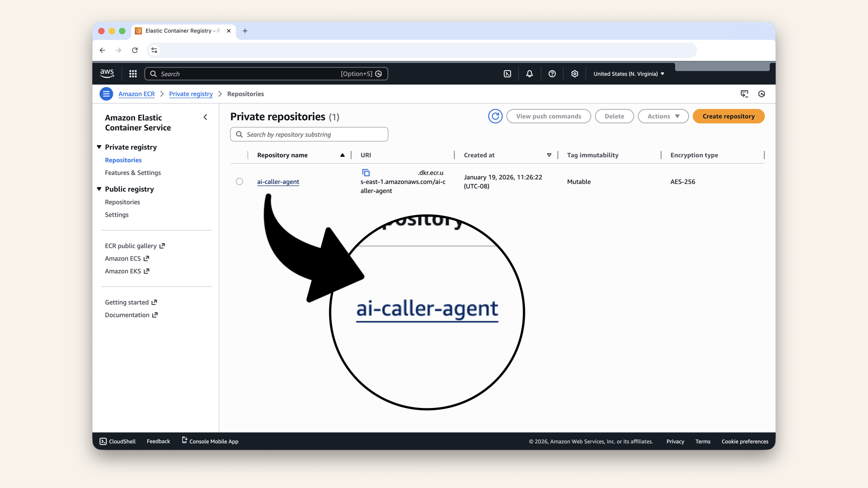Click the AWS home logo
This screenshot has height=488, width=868.
point(107,73)
